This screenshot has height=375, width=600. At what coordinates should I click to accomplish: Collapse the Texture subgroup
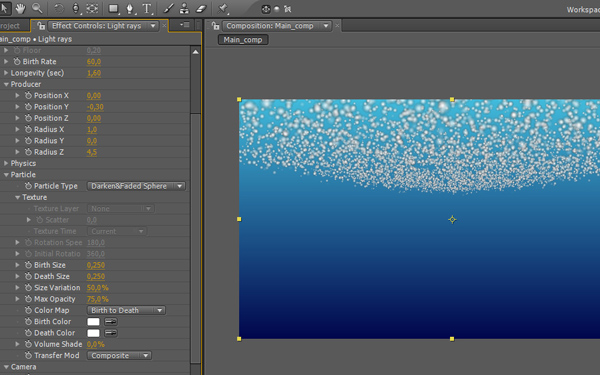18,197
